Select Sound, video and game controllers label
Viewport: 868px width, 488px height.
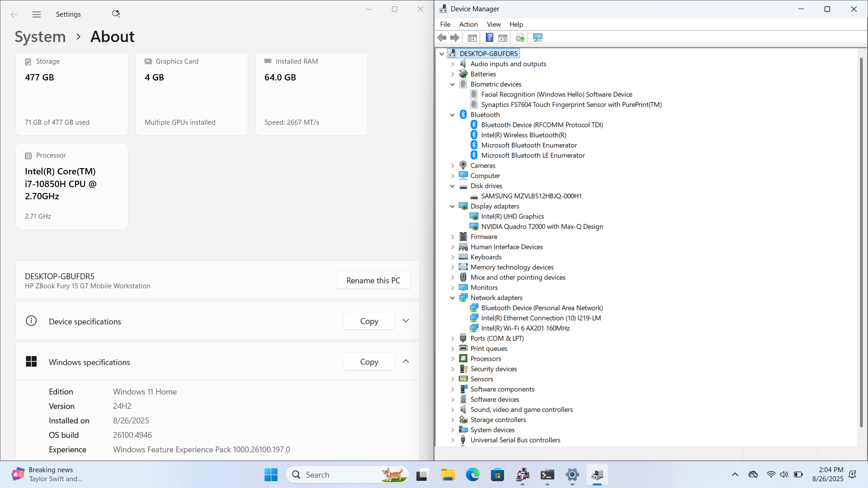tap(521, 409)
